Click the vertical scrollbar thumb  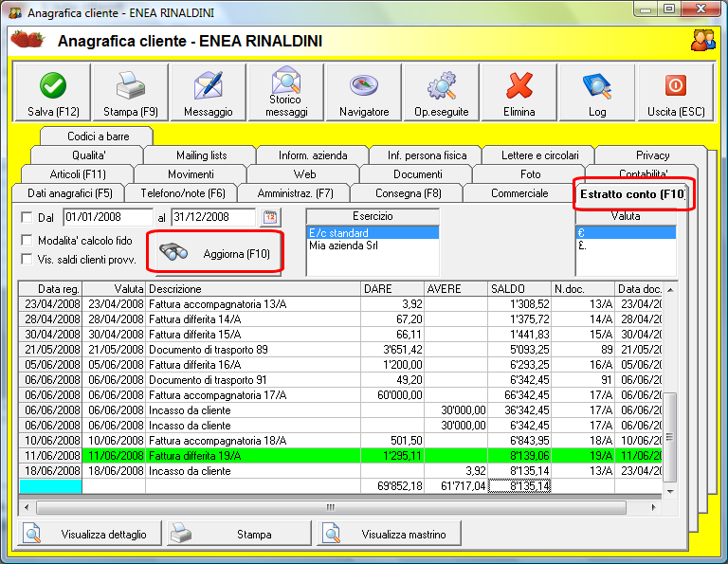coord(670,437)
